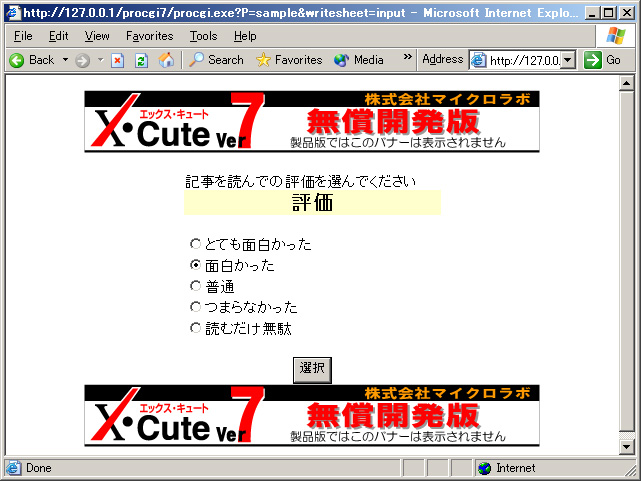Select the 読むだけ無駄 radio button
641x481 pixels.
tap(195, 328)
